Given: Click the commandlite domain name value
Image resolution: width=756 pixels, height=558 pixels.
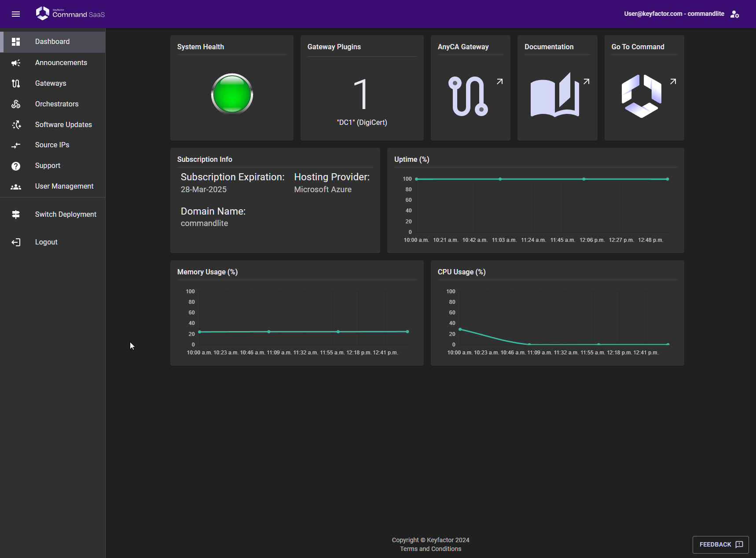Looking at the screenshot, I should click(x=204, y=223).
